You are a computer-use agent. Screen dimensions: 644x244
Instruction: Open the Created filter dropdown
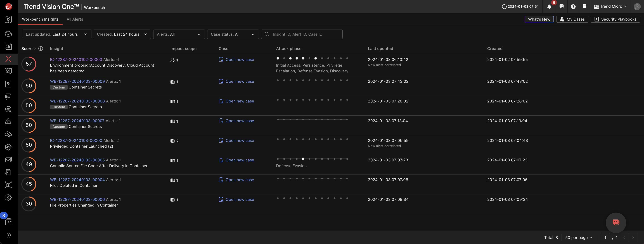pyautogui.click(x=122, y=34)
